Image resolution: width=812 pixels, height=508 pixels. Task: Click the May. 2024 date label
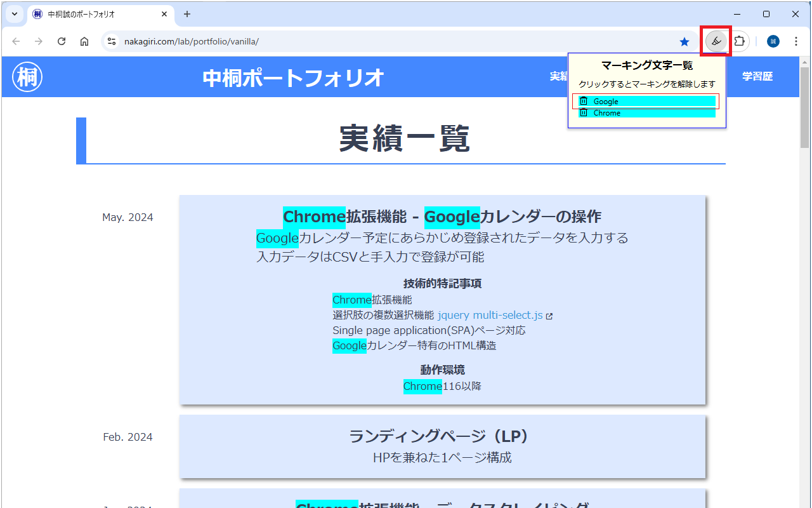point(128,217)
